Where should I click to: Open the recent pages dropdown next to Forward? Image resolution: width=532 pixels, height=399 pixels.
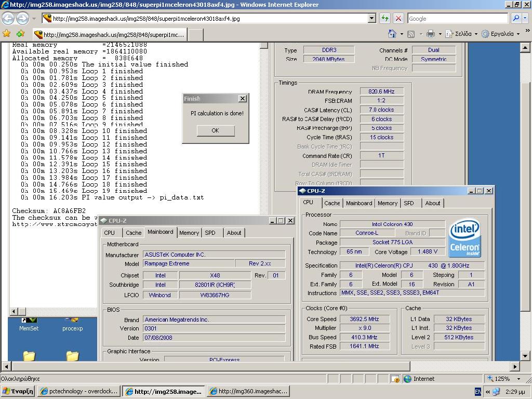click(x=34, y=19)
